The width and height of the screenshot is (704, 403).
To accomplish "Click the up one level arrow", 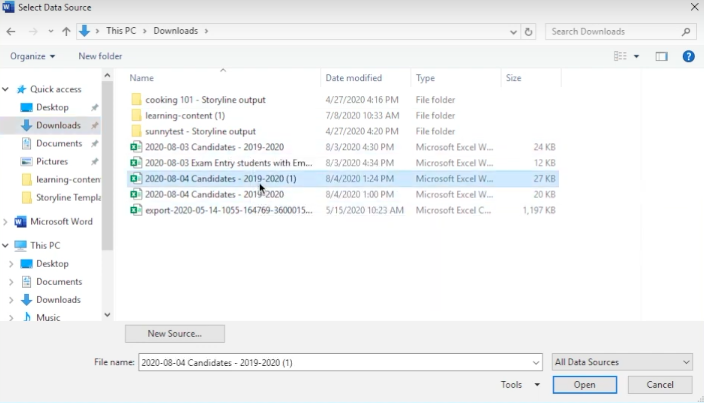I will coord(66,31).
